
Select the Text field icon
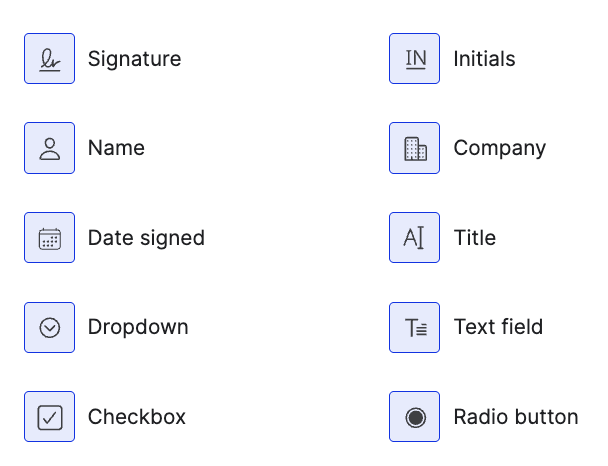(415, 327)
